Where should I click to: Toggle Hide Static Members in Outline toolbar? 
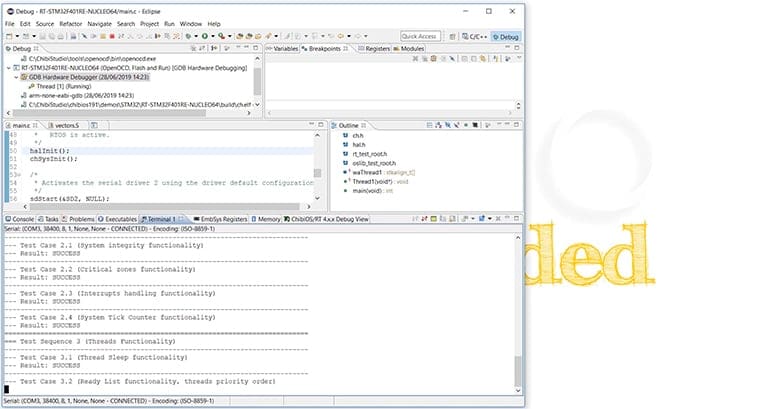457,125
